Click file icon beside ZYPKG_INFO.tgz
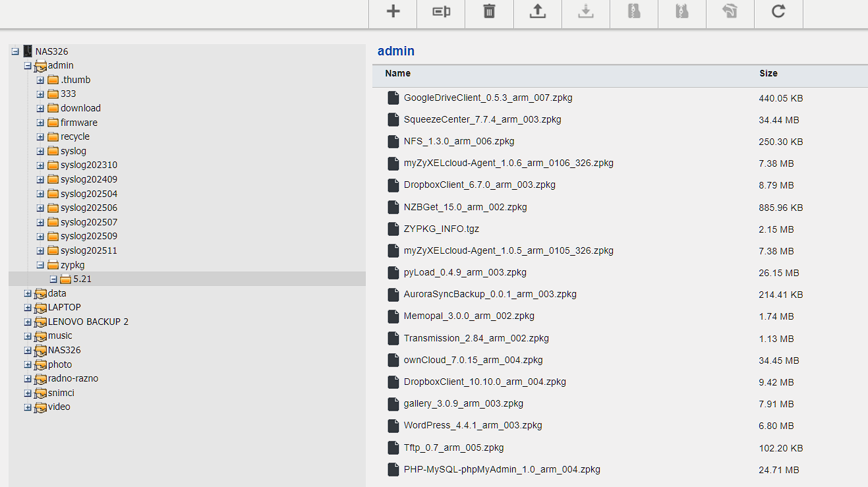 (393, 229)
